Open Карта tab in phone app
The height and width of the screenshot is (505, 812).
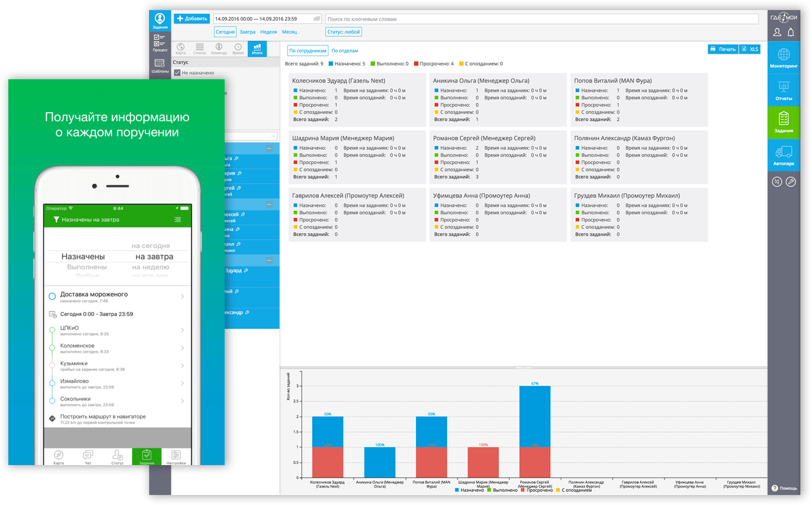point(58,457)
